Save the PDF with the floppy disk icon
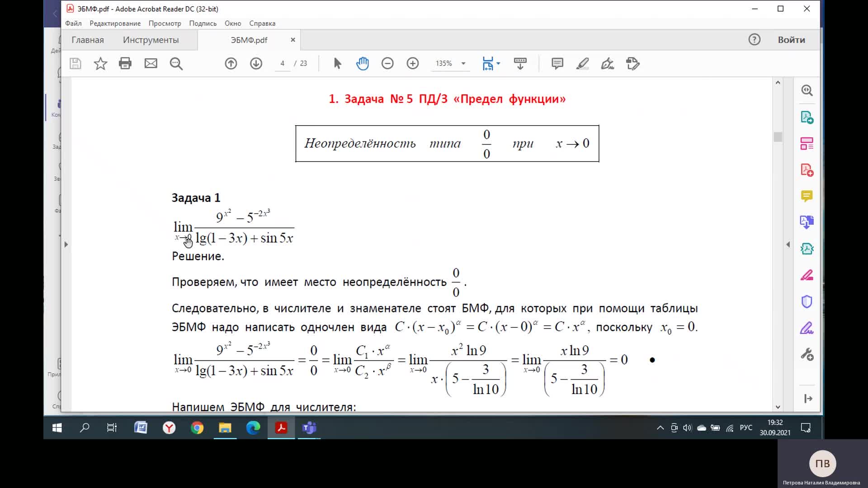This screenshot has width=868, height=488. pyautogui.click(x=75, y=64)
